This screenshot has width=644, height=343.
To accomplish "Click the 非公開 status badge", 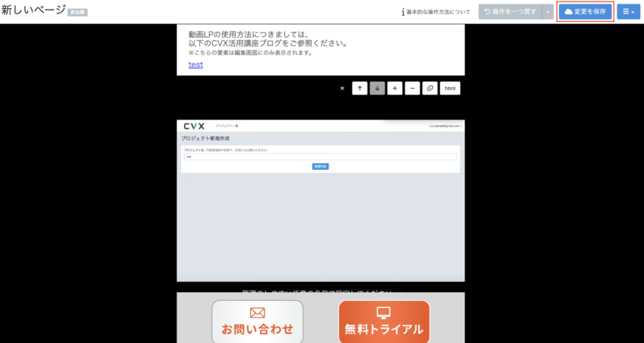I will 78,13.
